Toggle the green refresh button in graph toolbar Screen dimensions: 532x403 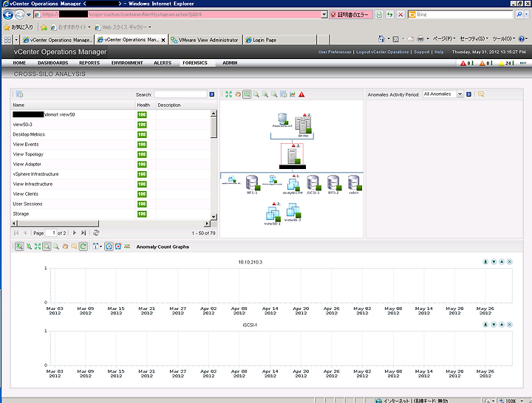click(83, 247)
